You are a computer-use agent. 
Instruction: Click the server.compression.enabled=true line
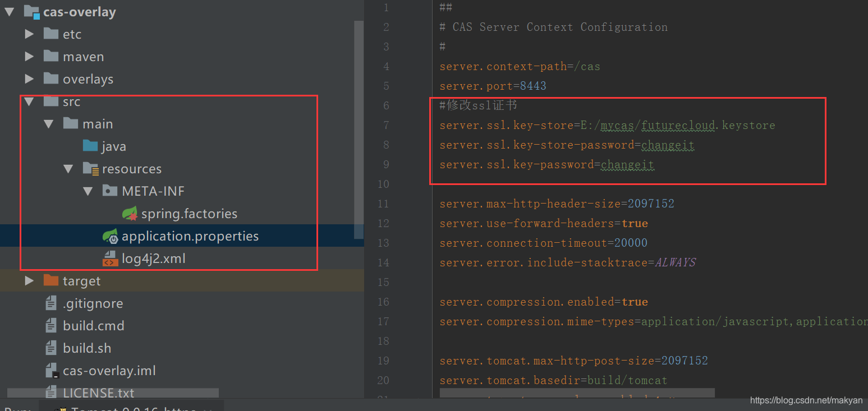point(544,302)
